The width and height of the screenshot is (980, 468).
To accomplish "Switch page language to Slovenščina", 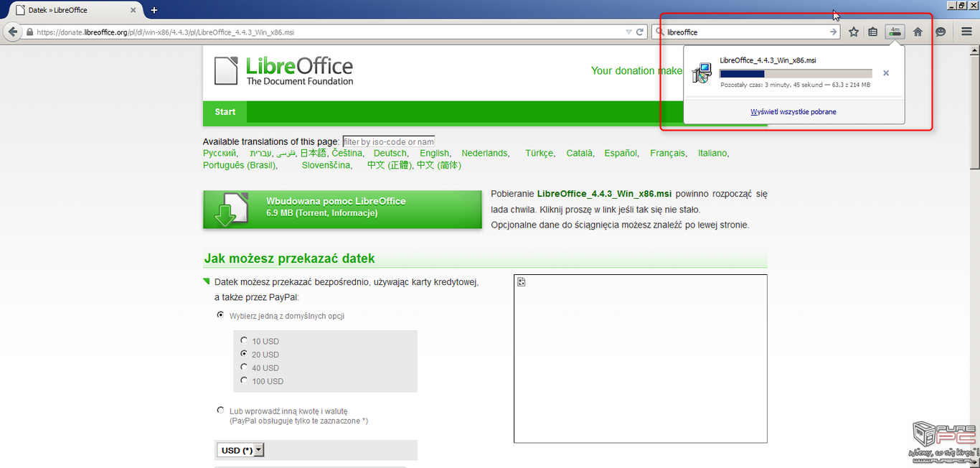I will (x=326, y=166).
